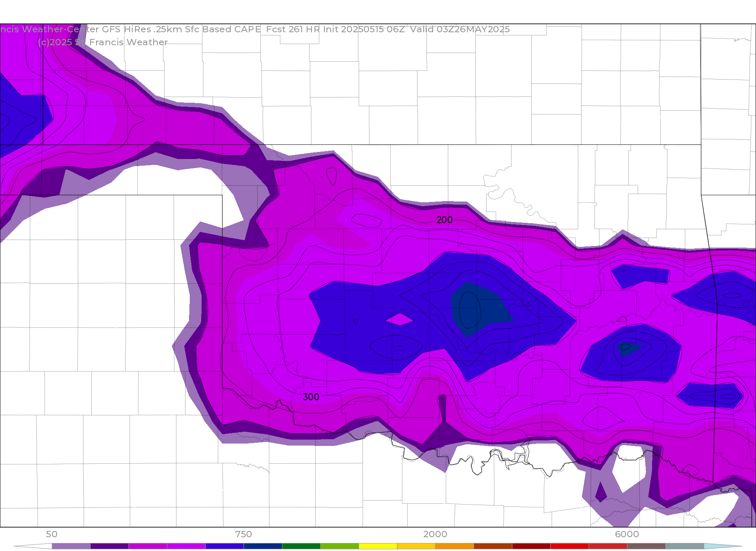This screenshot has width=756, height=551.
Task: Click the white left colorbar end arrow
Action: 33,546
